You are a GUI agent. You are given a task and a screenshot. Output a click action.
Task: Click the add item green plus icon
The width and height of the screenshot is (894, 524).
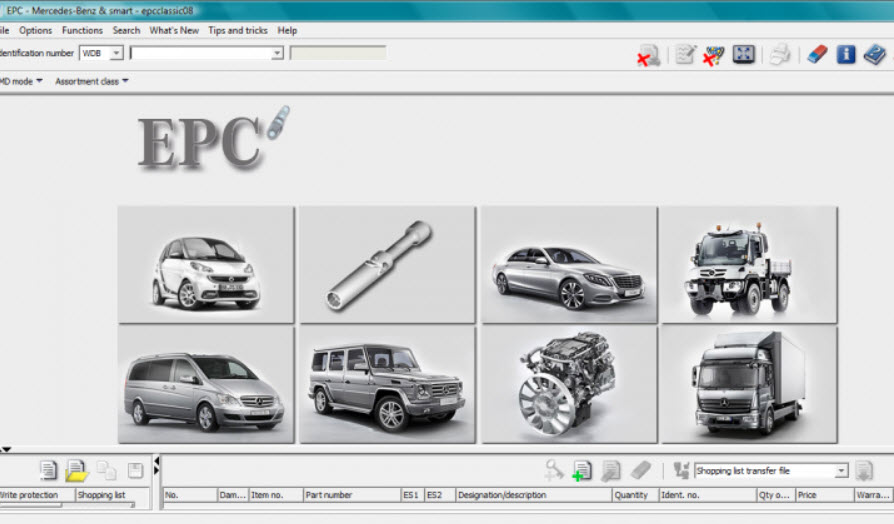(x=582, y=471)
